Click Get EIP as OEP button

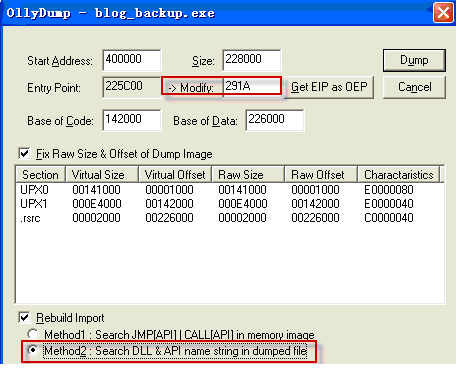click(329, 87)
